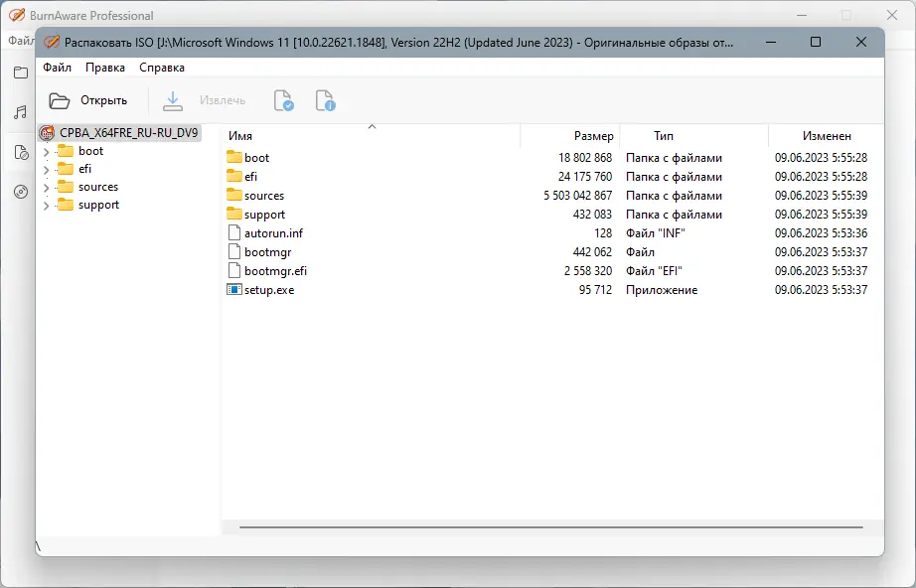
Task: Click the type cell Приложение
Action: pyautogui.click(x=662, y=290)
